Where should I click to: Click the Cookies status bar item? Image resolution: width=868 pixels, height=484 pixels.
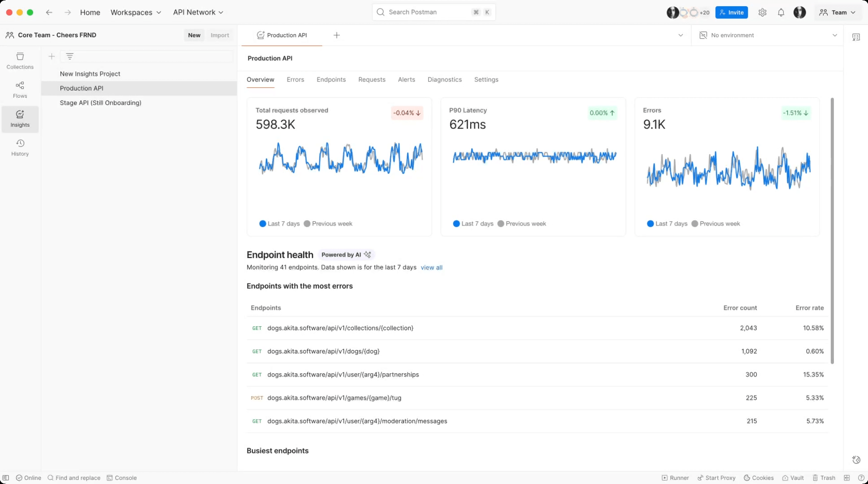(x=759, y=478)
